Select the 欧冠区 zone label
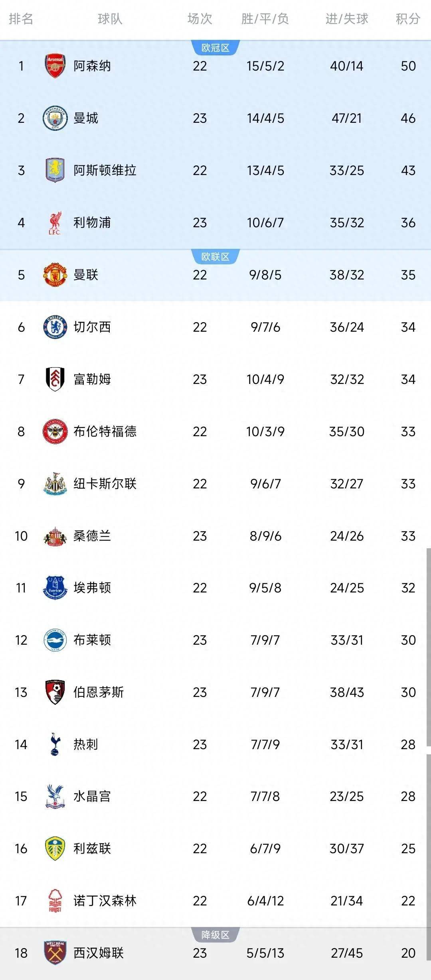This screenshot has width=431, height=980. click(215, 48)
